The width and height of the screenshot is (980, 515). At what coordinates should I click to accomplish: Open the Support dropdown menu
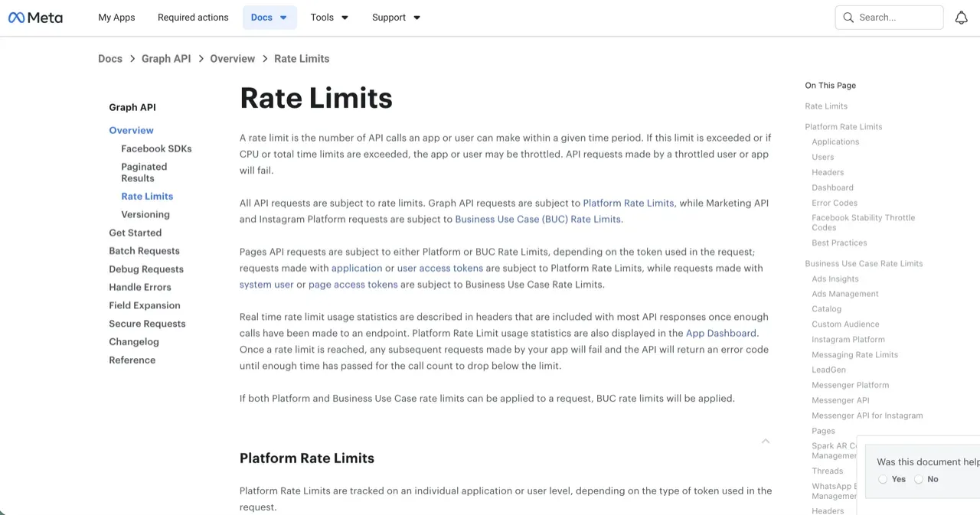pos(396,18)
